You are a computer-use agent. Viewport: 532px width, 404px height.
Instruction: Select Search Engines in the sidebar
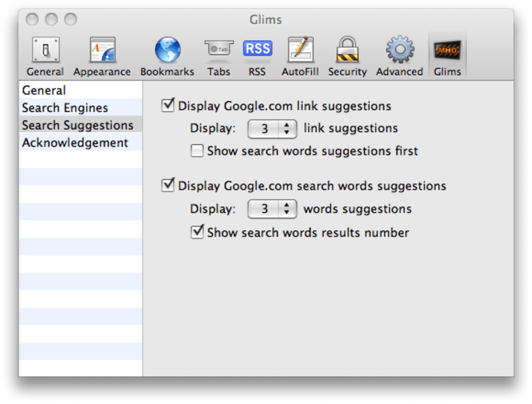[x=65, y=108]
